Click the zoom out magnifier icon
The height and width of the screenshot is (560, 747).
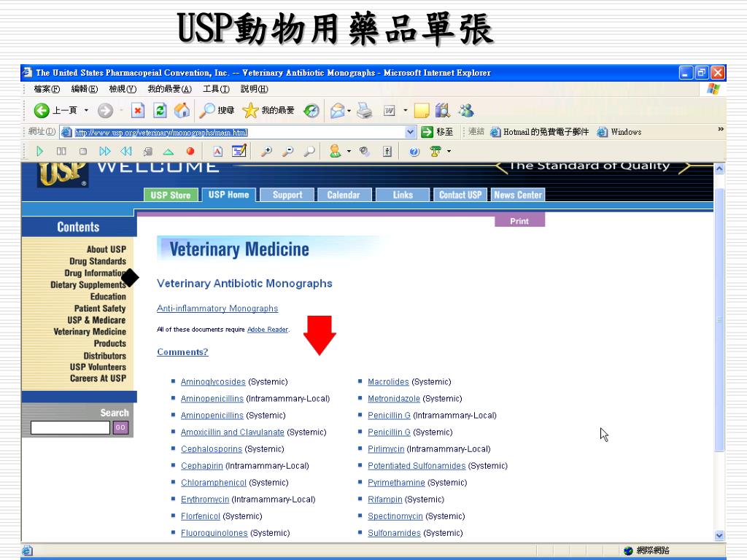tap(287, 152)
